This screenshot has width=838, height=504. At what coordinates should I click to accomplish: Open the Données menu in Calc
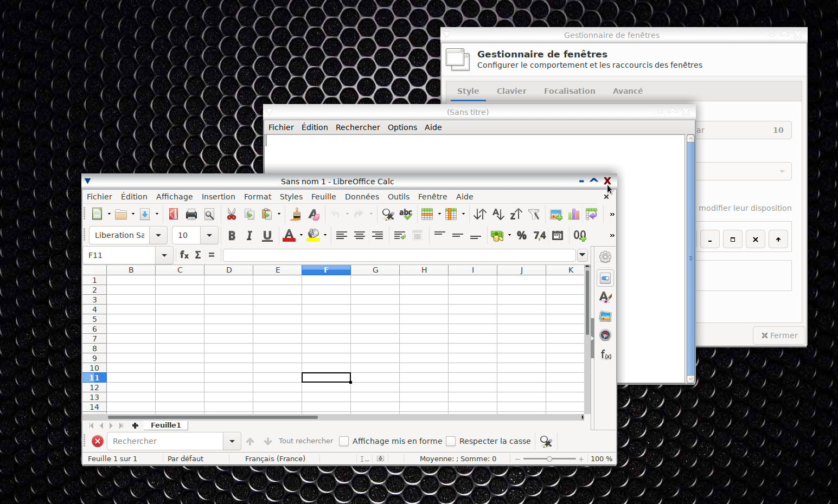(x=362, y=197)
